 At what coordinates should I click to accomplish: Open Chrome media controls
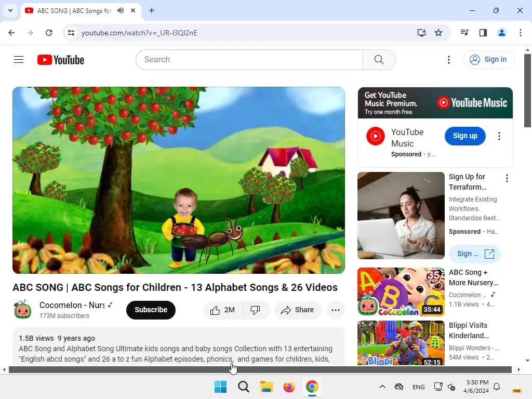(x=464, y=33)
